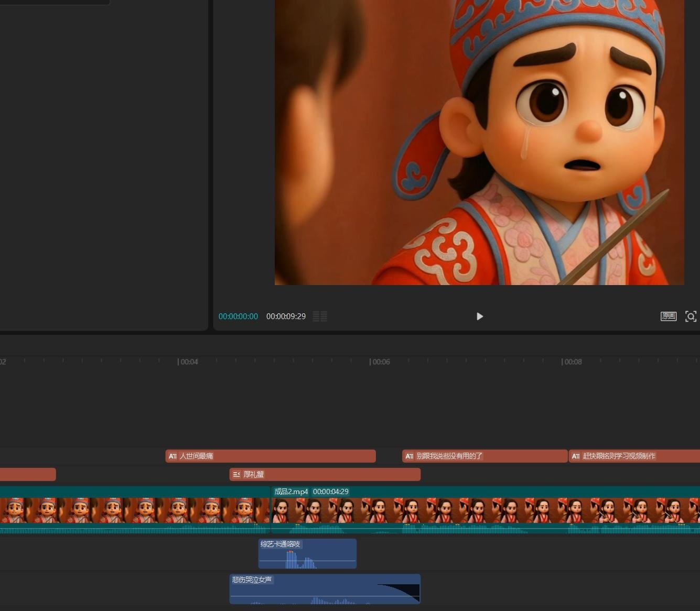Select the first video clip with boy character
This screenshot has height=611, width=700.
point(135,510)
